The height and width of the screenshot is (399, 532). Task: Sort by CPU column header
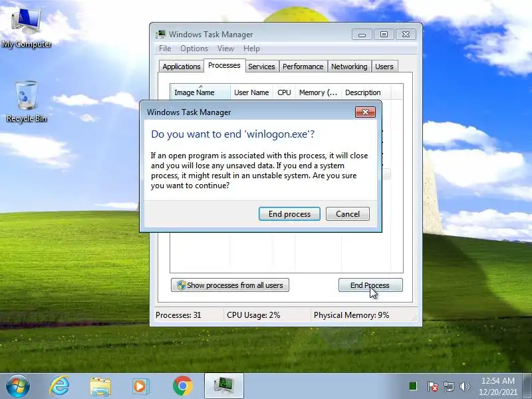click(x=284, y=92)
